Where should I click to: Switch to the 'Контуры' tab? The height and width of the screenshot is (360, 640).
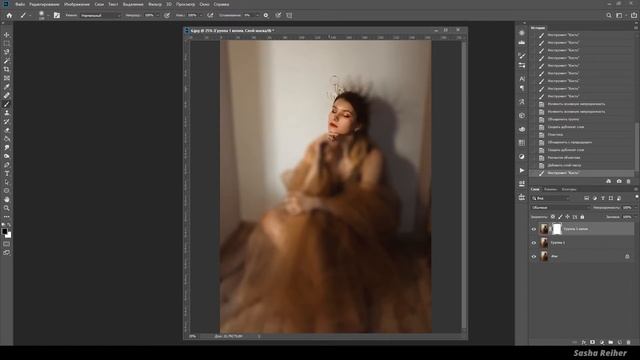pos(569,189)
